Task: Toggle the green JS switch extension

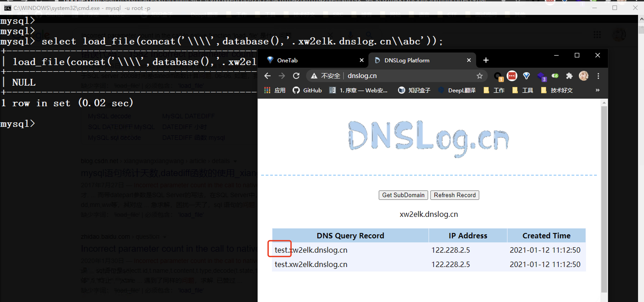Action: (x=555, y=76)
